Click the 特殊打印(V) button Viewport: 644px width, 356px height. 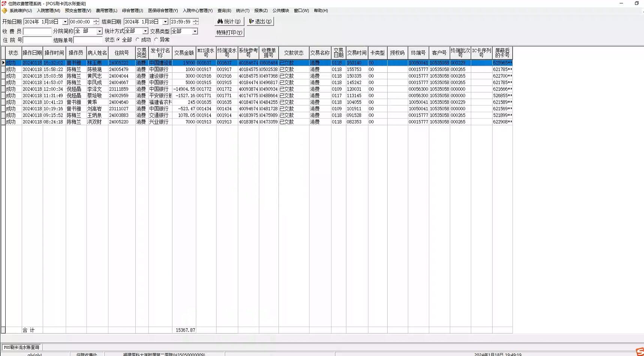229,32
